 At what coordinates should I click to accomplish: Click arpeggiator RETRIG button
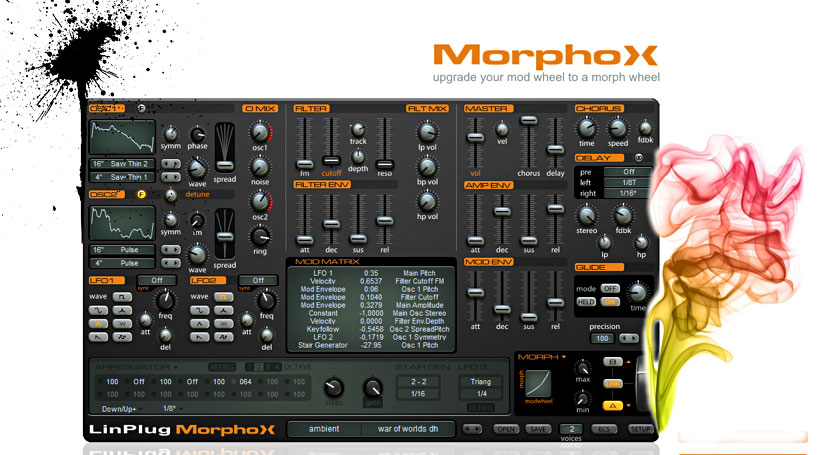[221, 367]
